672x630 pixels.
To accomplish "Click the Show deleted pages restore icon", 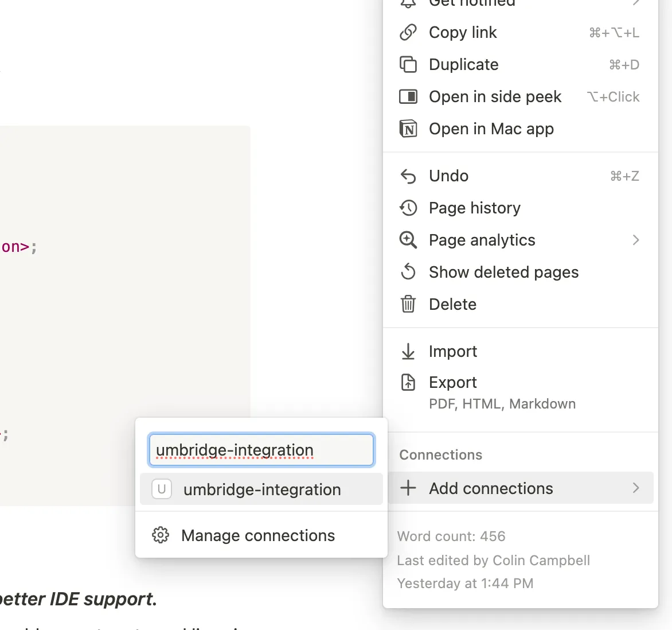I will (x=408, y=272).
